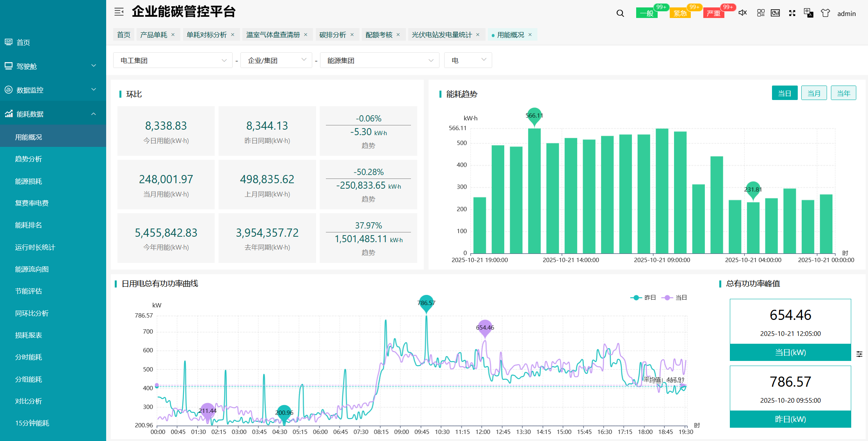Open the theme shirt icon
868x441 pixels.
click(x=825, y=13)
